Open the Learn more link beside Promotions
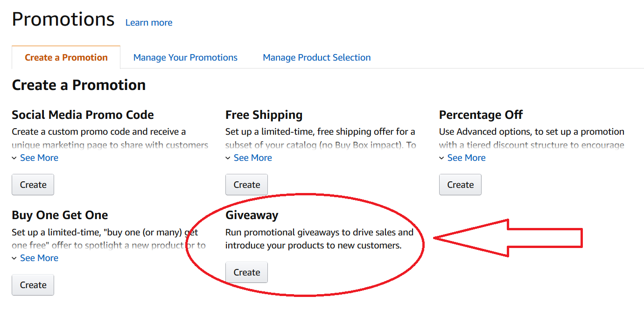Viewport: 644px width, 310px height. point(149,22)
